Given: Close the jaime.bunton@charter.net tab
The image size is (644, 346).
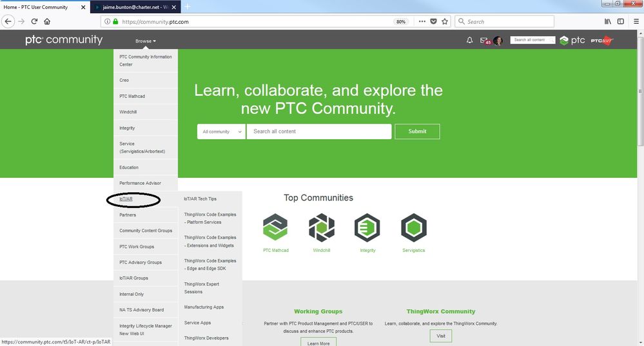Looking at the screenshot, I should point(174,7).
